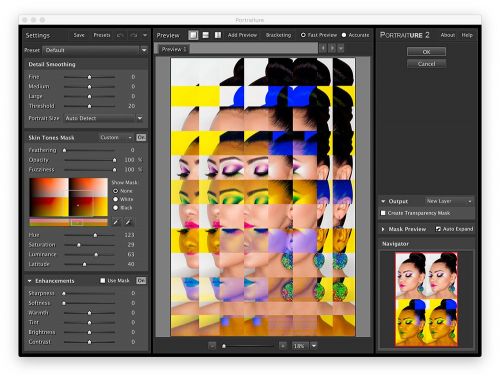Pick the subtract-color eyedropper tool
This screenshot has width=500, height=379.
pyautogui.click(x=128, y=222)
